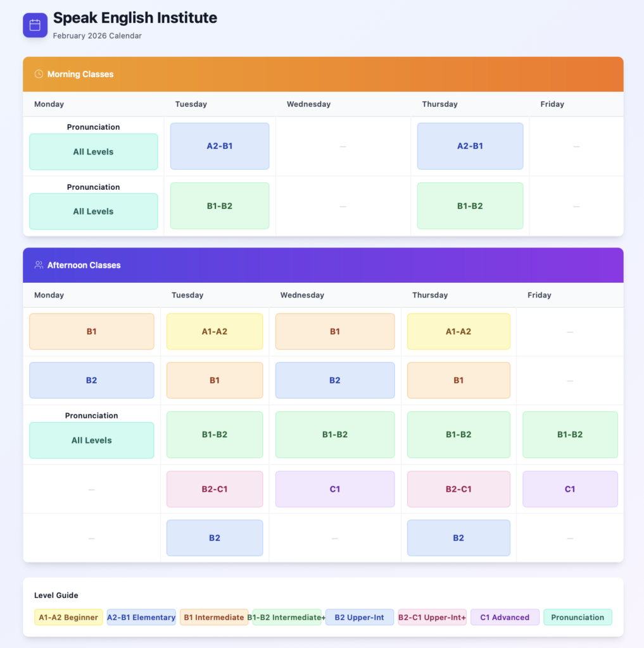Choose the B2-C1 Upper-Int+ legend chip
644x648 pixels.
point(432,617)
